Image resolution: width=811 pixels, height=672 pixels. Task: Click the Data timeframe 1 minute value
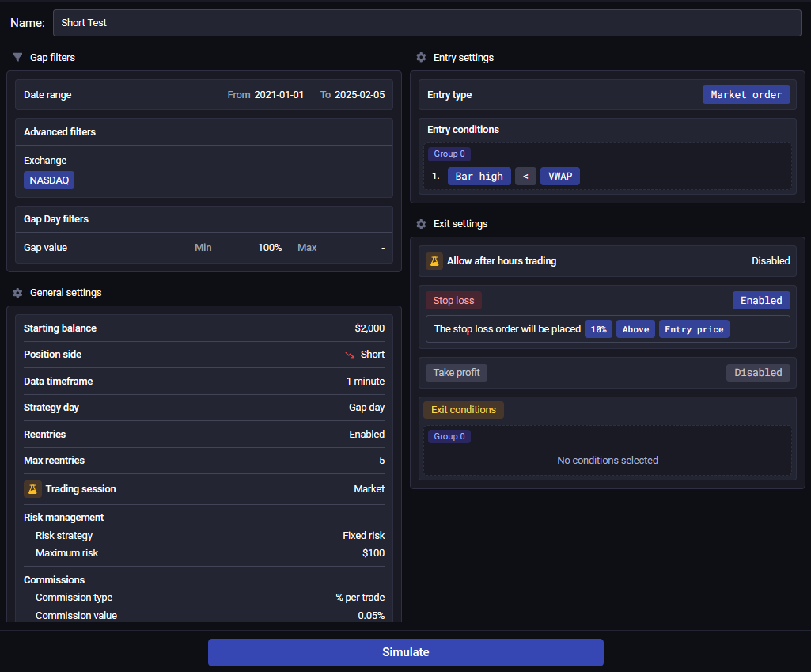tap(366, 382)
